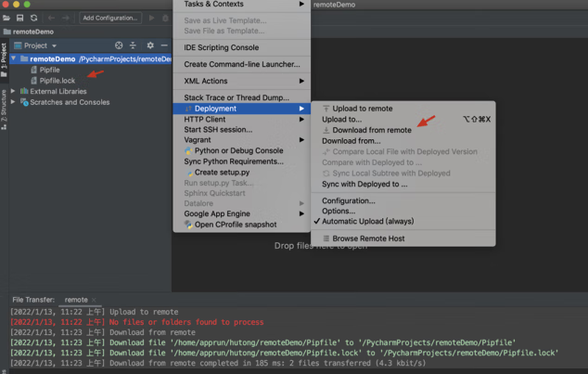This screenshot has width=588, height=374.
Task: Choose Create Command-line Launcher
Action: click(x=241, y=64)
